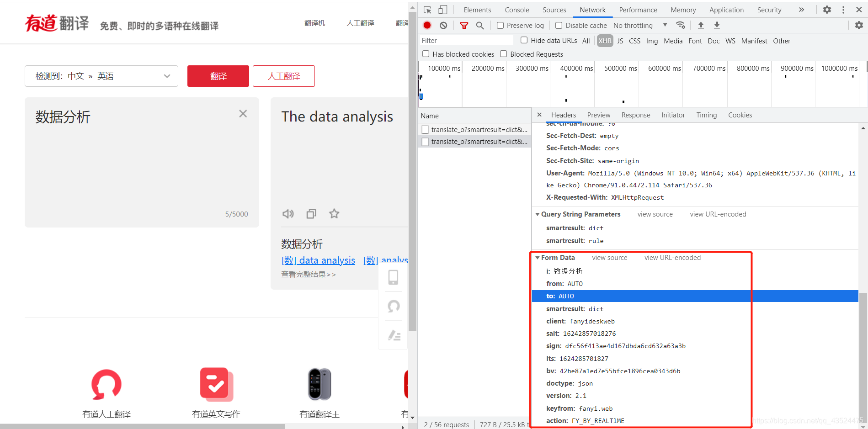Open the Timing tab
Image resolution: width=868 pixels, height=429 pixels.
pos(707,115)
